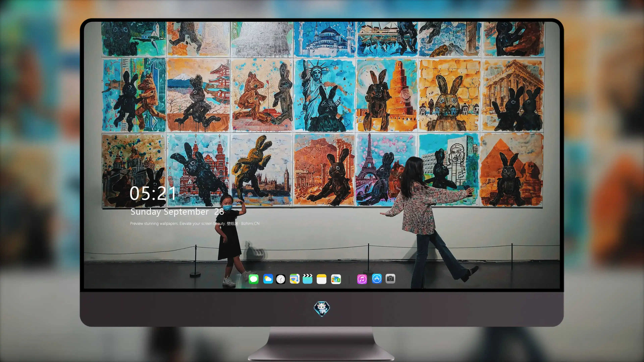Open the gray Camera app in the dock
The height and width of the screenshot is (362, 644).
coord(390,279)
